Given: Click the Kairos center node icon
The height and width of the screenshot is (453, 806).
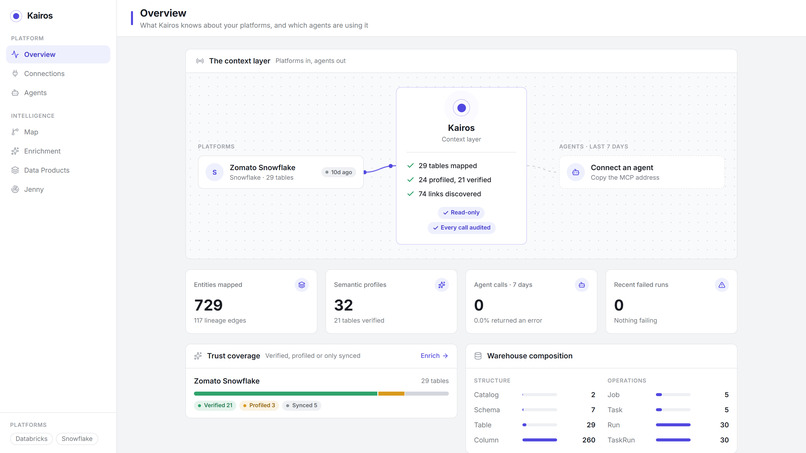Looking at the screenshot, I should coord(461,108).
